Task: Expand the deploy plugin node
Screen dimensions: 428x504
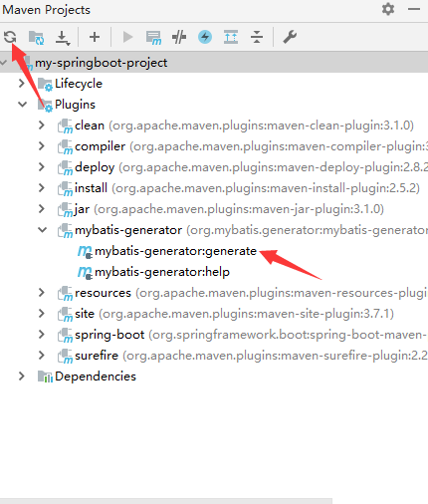Action: coord(42,167)
